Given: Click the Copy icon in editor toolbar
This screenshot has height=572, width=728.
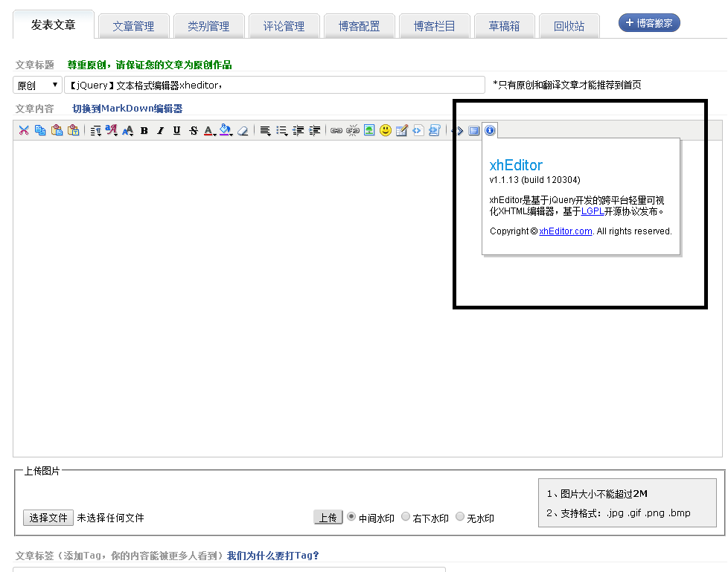Looking at the screenshot, I should (40, 130).
